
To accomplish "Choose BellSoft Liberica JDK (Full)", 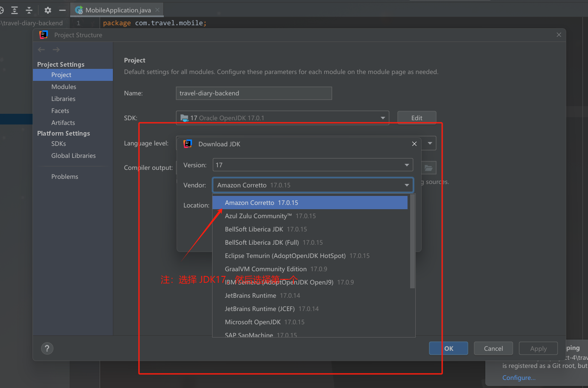I will tap(310, 243).
